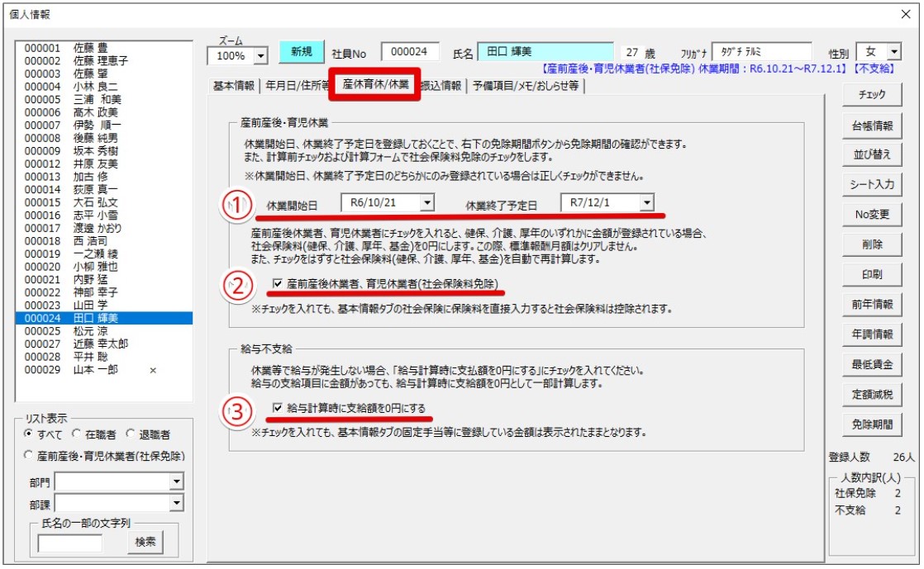
Task: Select employee 000017 渡邊 かおり
Action: click(x=103, y=228)
